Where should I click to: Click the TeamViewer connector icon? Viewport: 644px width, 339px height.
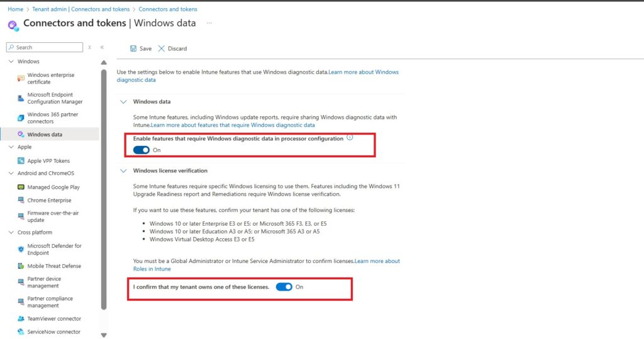coord(21,318)
